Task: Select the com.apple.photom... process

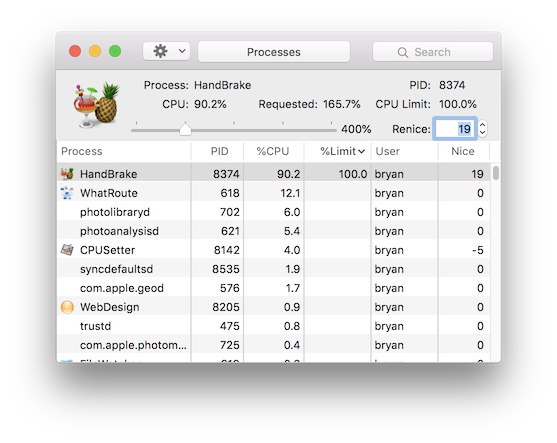Action: point(133,345)
